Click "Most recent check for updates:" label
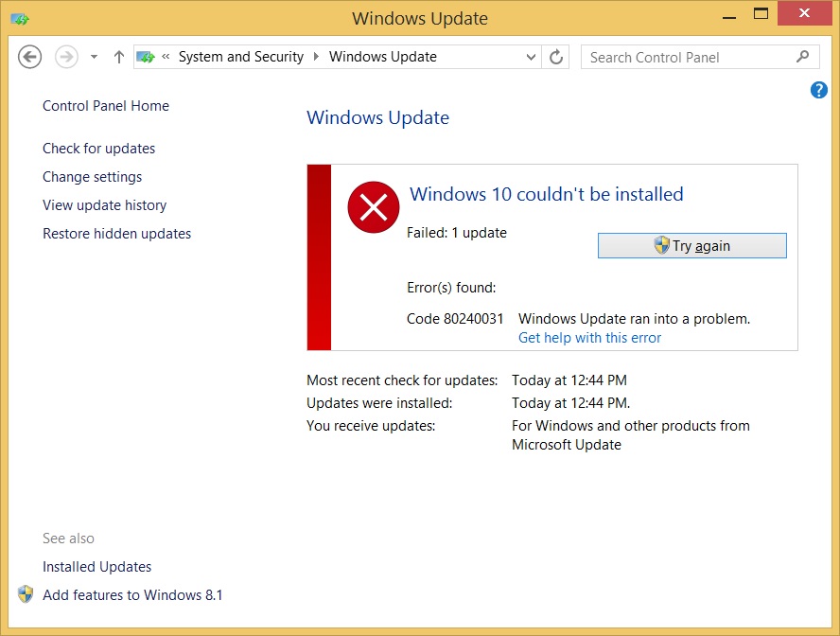The height and width of the screenshot is (636, 840). click(402, 380)
